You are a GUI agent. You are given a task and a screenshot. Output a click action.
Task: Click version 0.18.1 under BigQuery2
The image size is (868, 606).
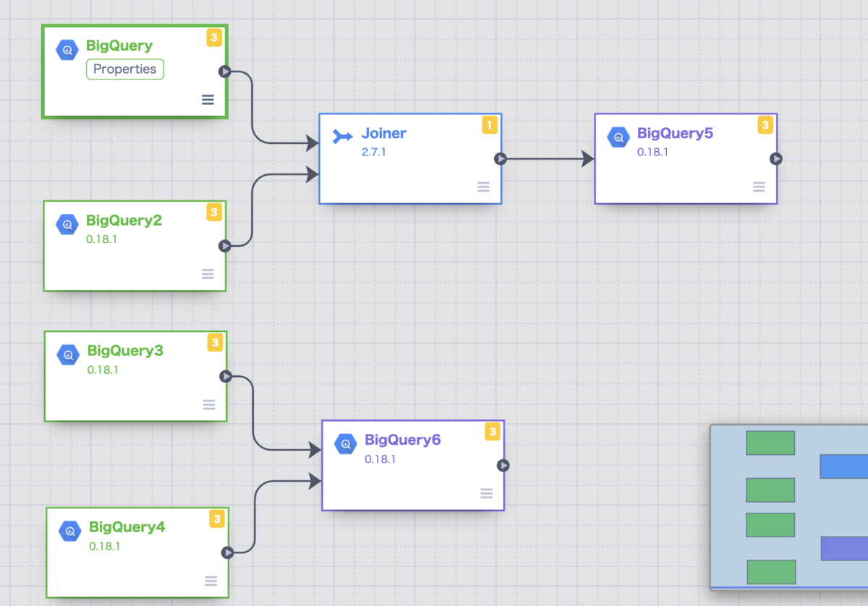coord(101,239)
